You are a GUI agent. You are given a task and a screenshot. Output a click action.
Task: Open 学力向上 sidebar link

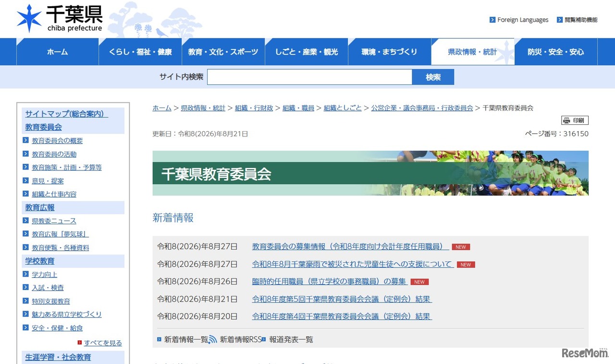(x=44, y=275)
